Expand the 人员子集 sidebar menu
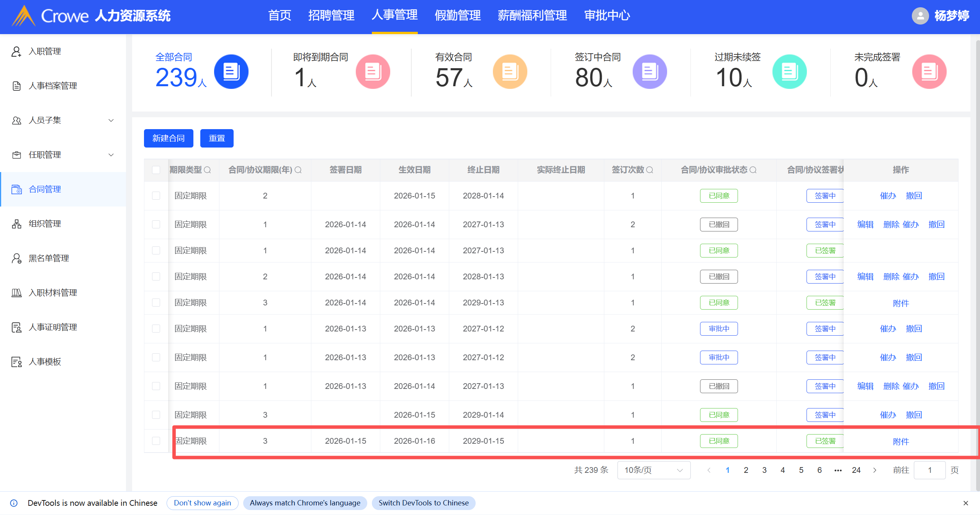 click(111, 120)
